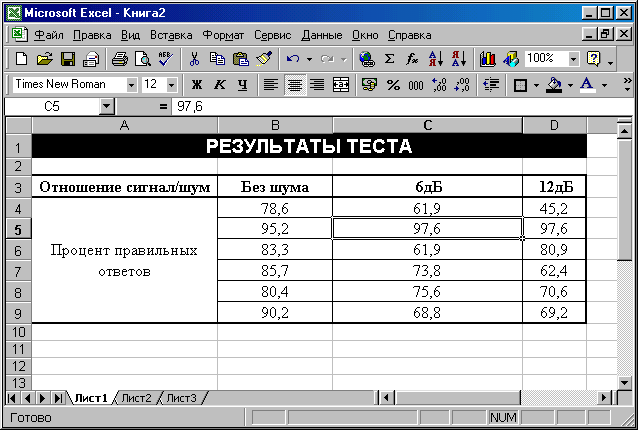
Task: Cut selection with scissors icon
Action: point(194,59)
